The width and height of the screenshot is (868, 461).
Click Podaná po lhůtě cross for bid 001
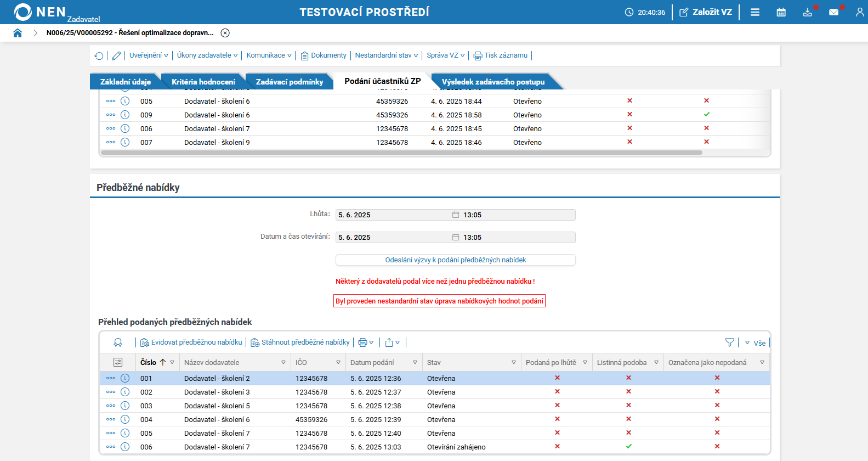coord(557,378)
